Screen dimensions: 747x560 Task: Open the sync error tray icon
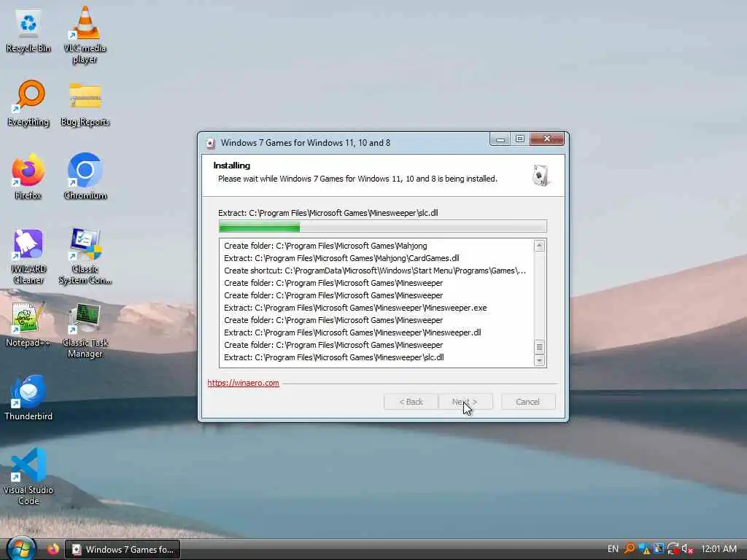673,549
